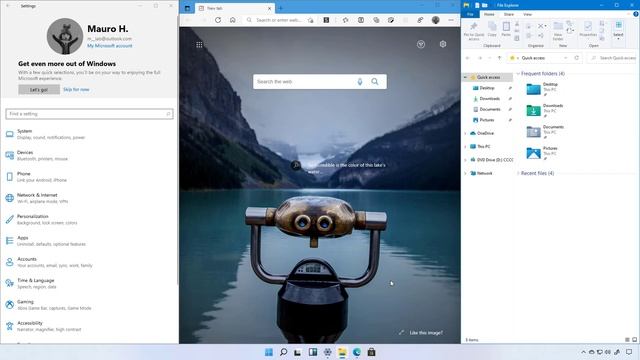Select Documents in navigation pane
This screenshot has width=640, height=360.
point(490,109)
